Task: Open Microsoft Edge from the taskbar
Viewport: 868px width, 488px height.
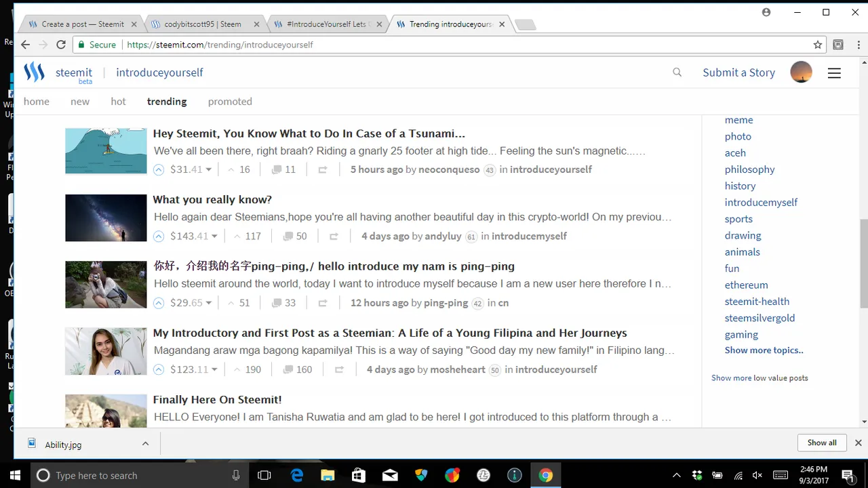Action: click(x=297, y=475)
